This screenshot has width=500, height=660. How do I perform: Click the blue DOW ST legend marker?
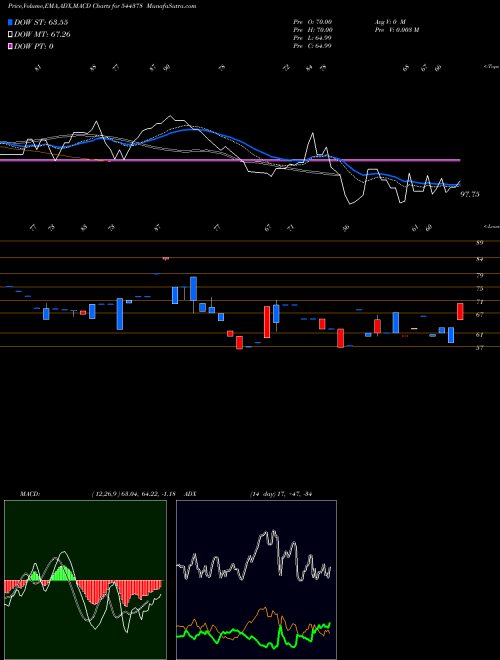click(x=10, y=22)
